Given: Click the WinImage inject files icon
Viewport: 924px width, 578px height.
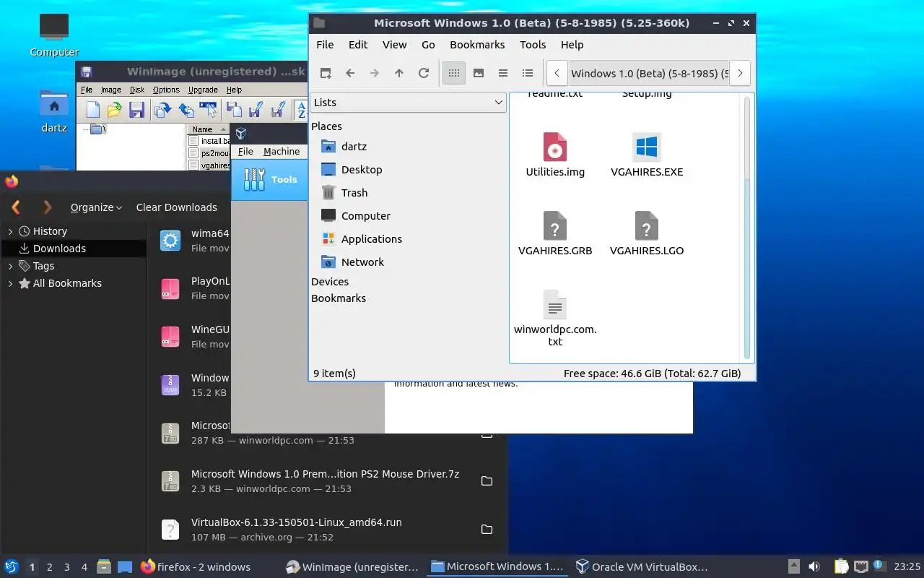Looking at the screenshot, I should pos(162,110).
